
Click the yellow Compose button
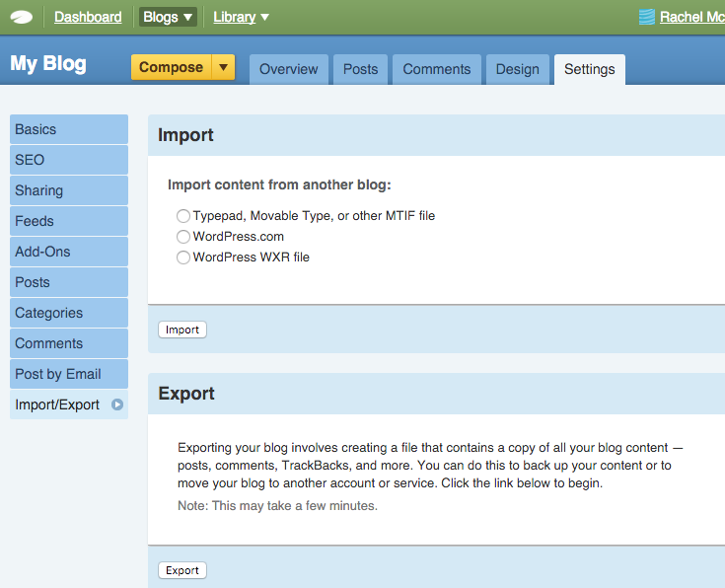(171, 67)
